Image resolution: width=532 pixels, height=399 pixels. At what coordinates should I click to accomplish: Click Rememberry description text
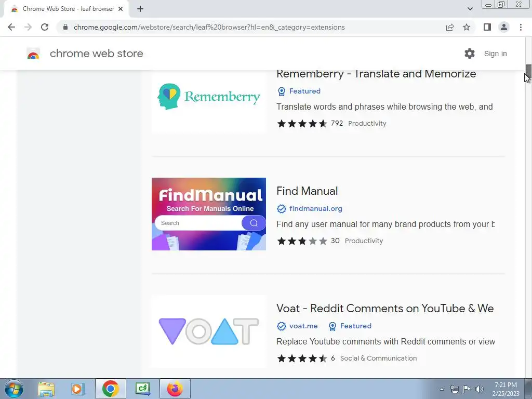[385, 107]
